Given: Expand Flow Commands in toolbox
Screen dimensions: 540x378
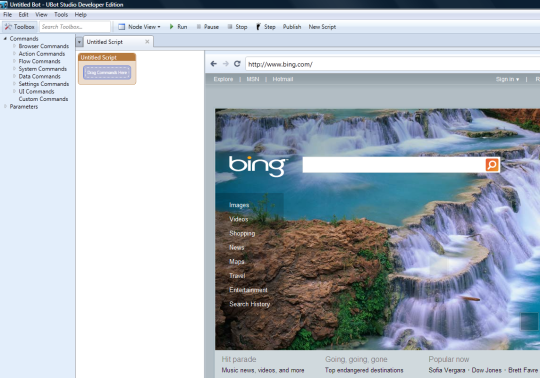Looking at the screenshot, I should [14, 61].
